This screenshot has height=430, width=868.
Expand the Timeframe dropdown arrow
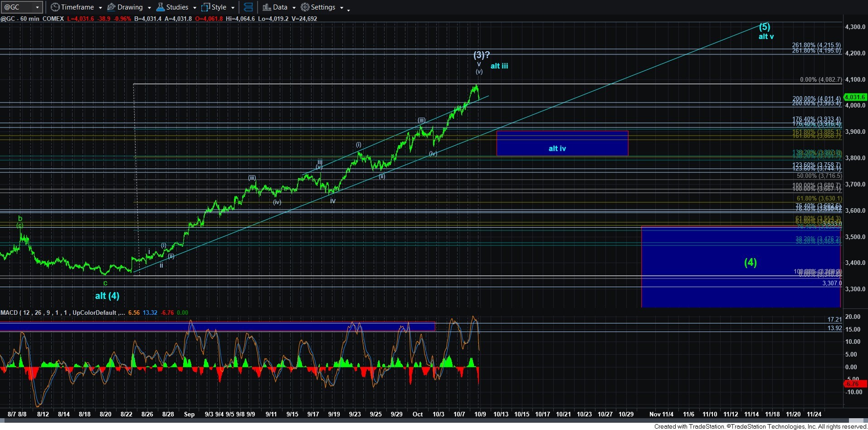(x=100, y=8)
